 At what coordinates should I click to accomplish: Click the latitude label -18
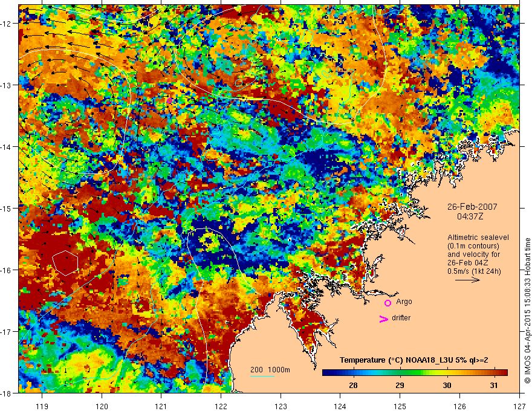pyautogui.click(x=7, y=393)
